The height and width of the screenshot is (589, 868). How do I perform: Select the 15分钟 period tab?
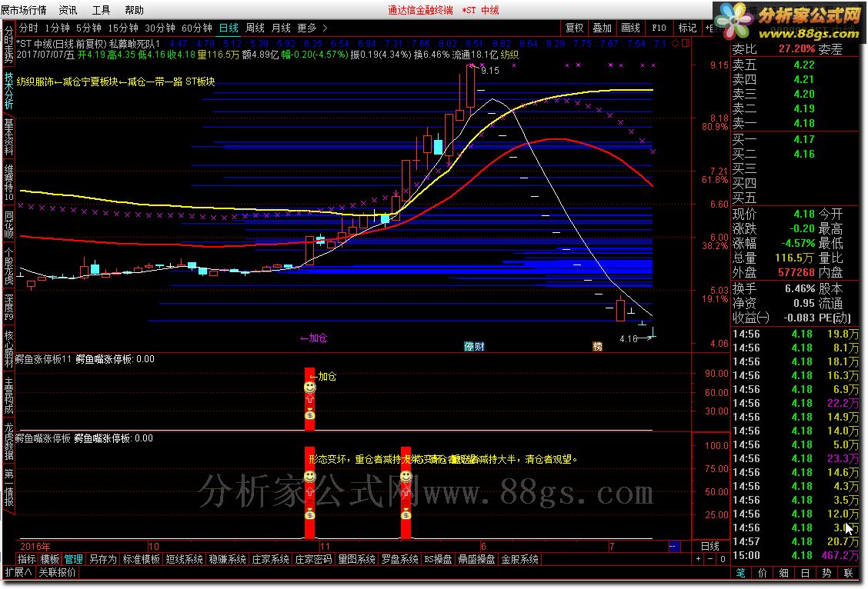123,28
